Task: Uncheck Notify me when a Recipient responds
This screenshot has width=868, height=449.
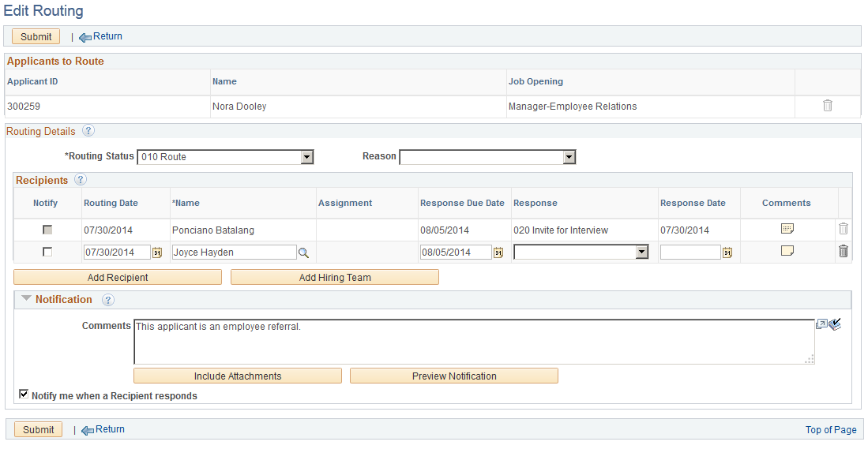Action: point(24,395)
